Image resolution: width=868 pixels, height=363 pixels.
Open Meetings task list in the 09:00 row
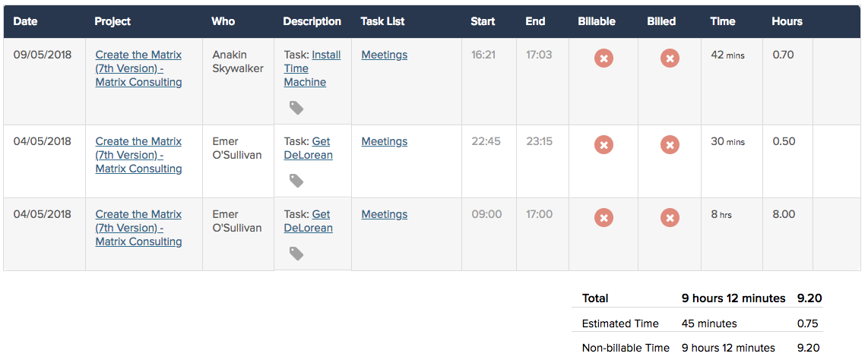(x=384, y=214)
